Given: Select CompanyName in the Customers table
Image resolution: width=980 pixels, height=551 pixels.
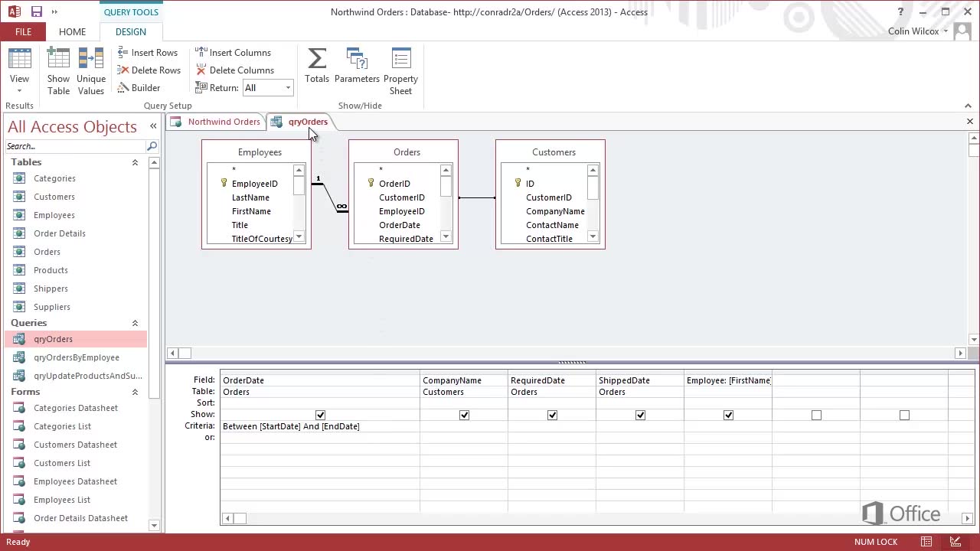Looking at the screenshot, I should [x=555, y=211].
